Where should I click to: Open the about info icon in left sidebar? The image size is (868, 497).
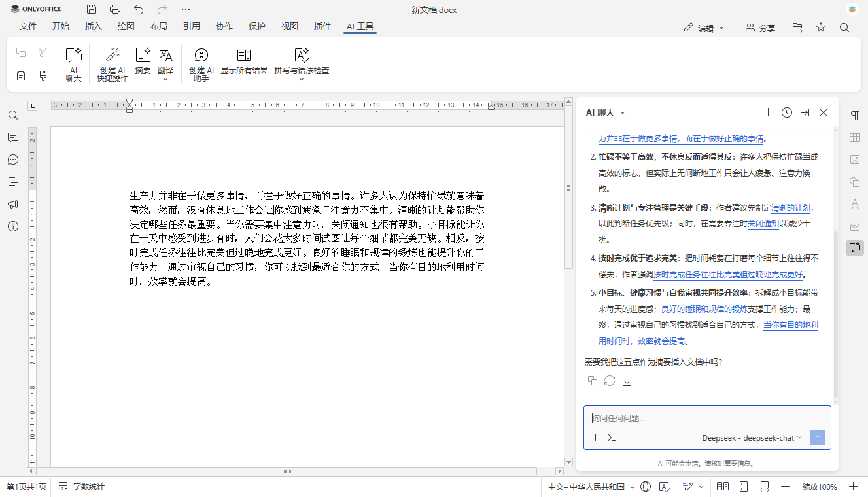tap(13, 226)
